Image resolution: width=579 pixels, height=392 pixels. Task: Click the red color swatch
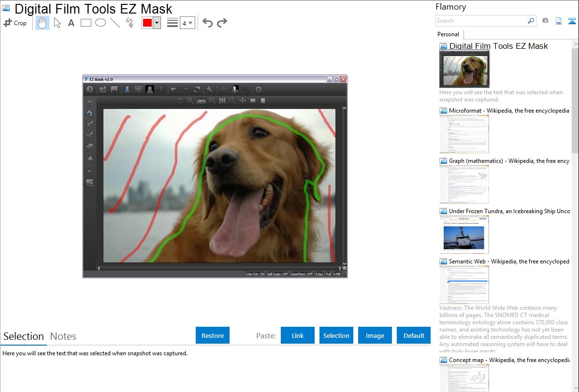click(147, 23)
